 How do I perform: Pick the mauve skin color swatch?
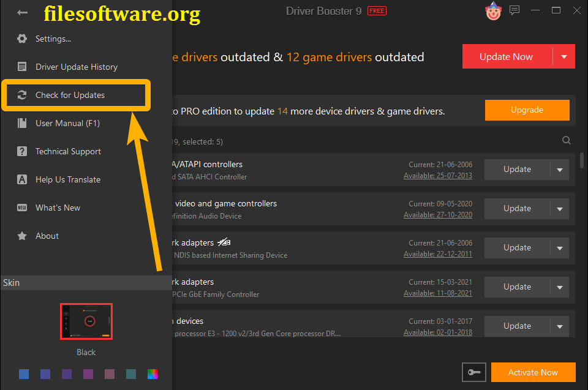pos(110,374)
